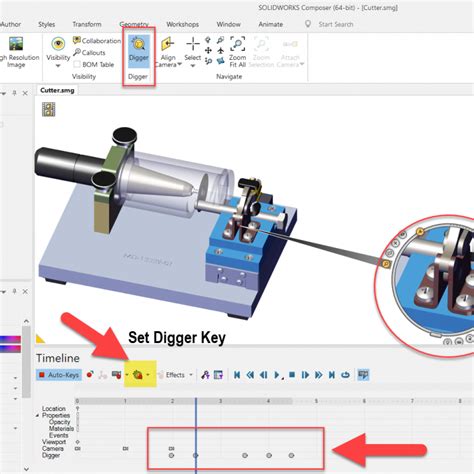Viewport: 474px width, 474px height.
Task: Open the Visibility dropdown arrow
Action: click(58, 66)
